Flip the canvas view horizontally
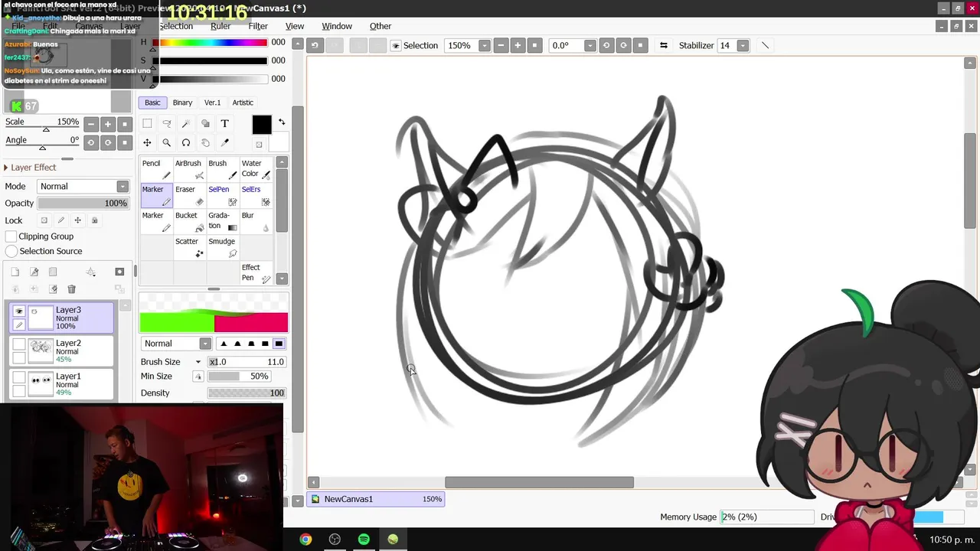The image size is (980, 551). [x=664, y=45]
